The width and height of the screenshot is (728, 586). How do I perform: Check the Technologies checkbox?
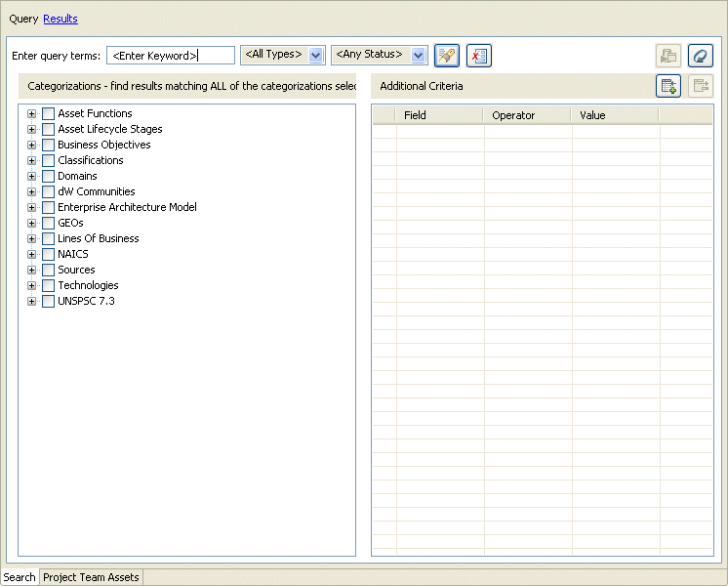point(48,285)
